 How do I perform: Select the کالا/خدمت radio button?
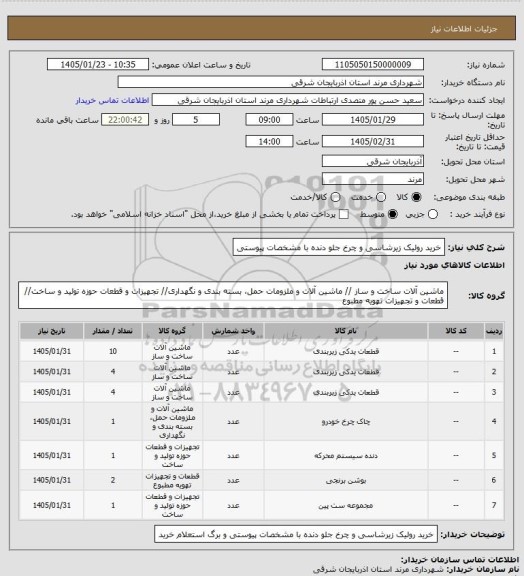[x=335, y=197]
